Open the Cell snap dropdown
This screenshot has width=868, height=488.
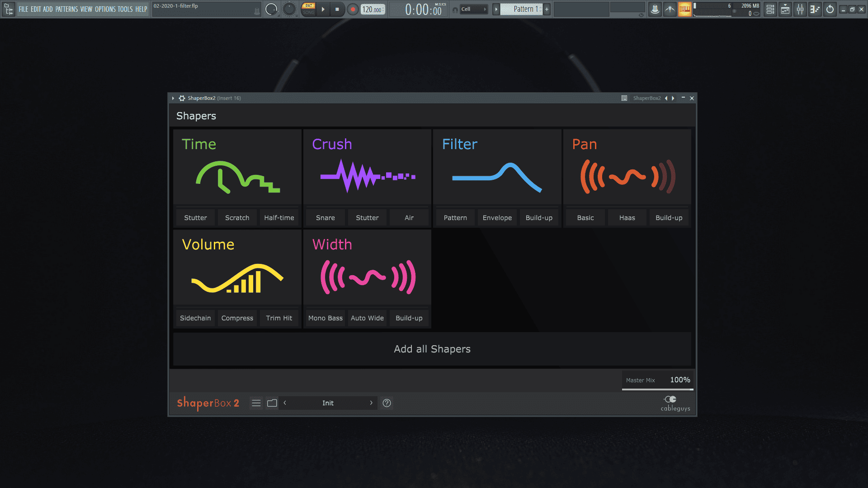coord(474,9)
